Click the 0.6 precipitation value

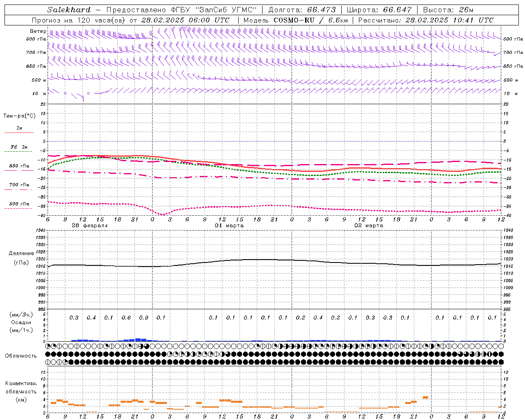click(126, 318)
